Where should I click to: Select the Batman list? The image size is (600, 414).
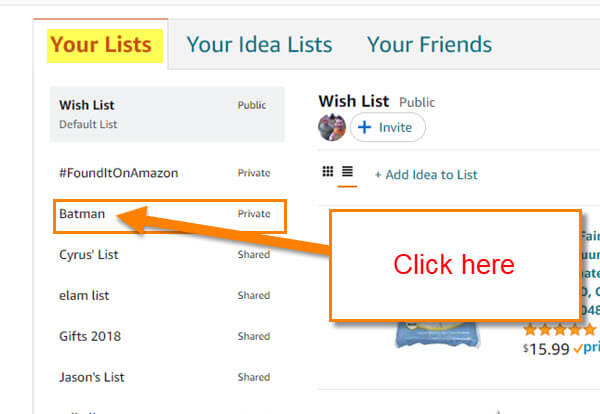click(x=170, y=216)
